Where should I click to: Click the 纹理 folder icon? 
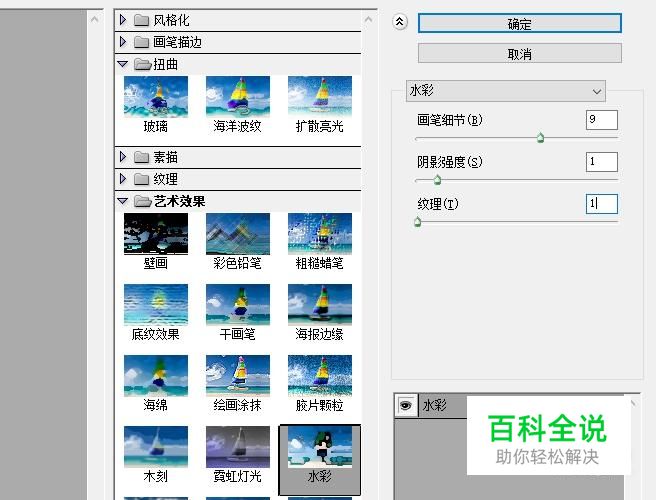pos(141,179)
